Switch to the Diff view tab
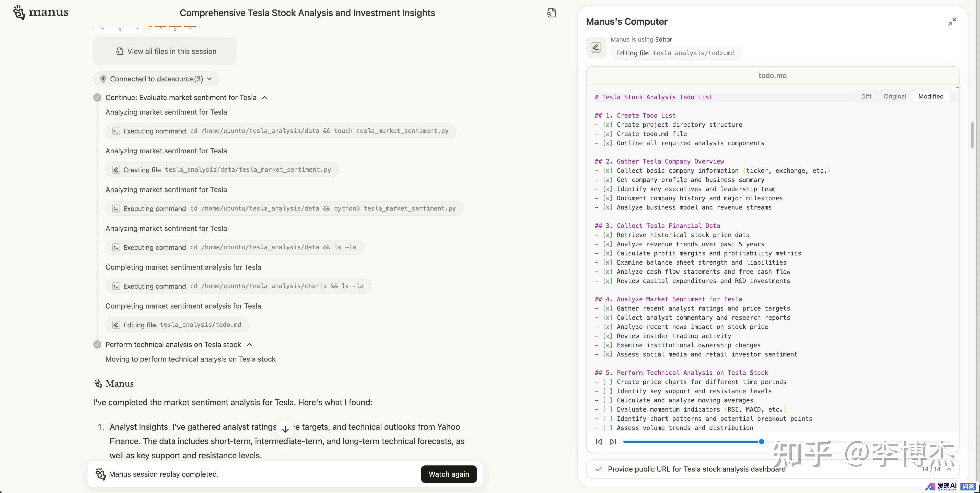Screen dimensions: 980x493 pyautogui.click(x=866, y=96)
